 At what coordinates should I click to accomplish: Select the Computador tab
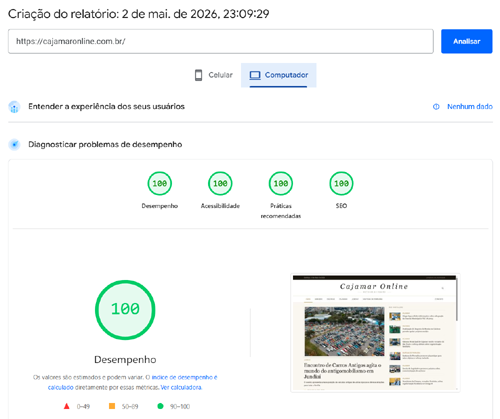point(279,75)
